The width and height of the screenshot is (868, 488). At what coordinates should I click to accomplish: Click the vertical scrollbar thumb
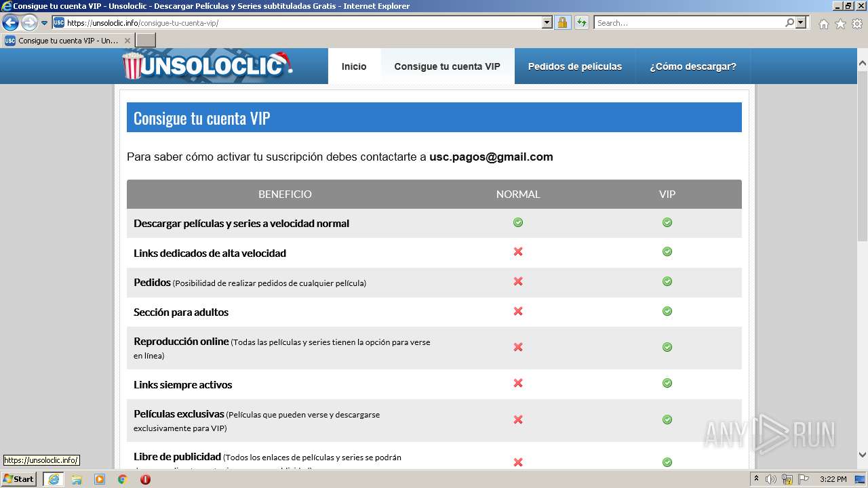click(863, 155)
